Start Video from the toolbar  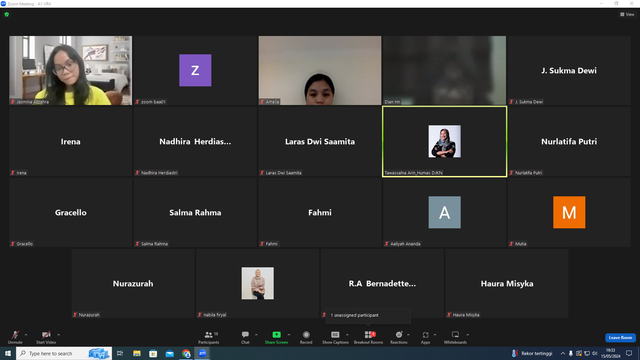(x=46, y=337)
